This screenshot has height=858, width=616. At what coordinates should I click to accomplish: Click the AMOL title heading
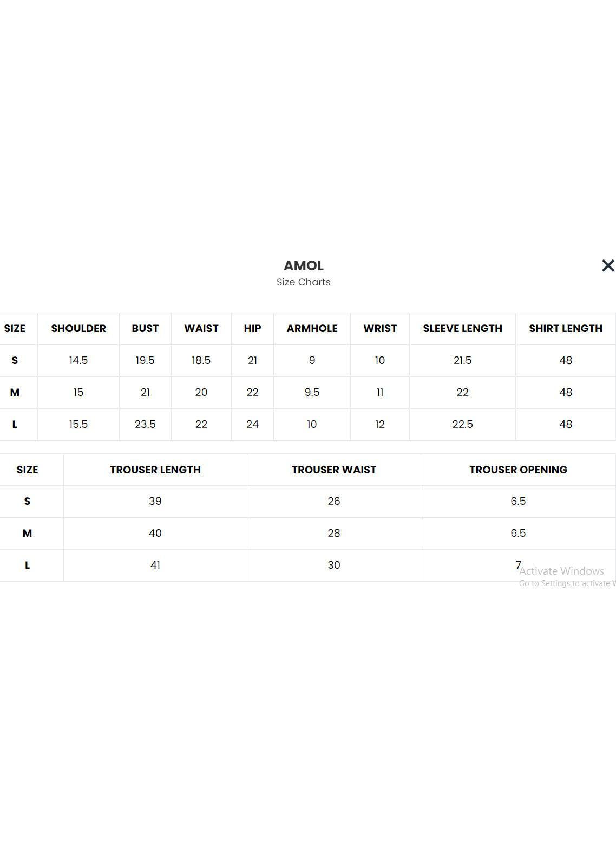click(304, 265)
